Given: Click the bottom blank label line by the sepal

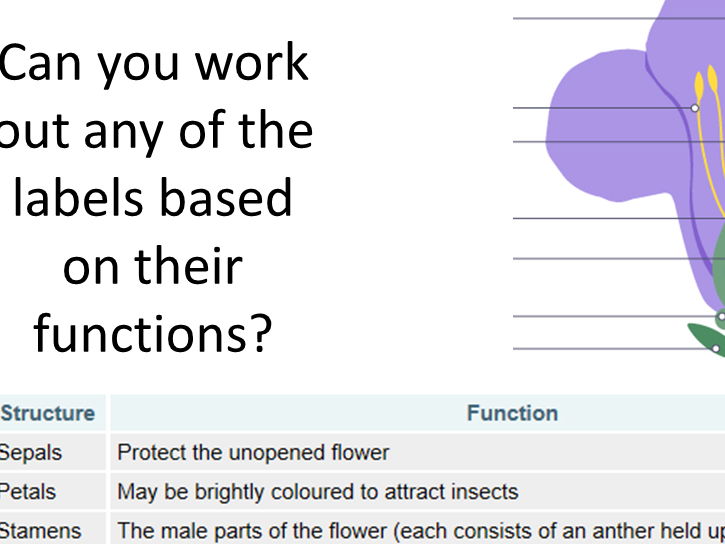Looking at the screenshot, I should pos(614,348).
